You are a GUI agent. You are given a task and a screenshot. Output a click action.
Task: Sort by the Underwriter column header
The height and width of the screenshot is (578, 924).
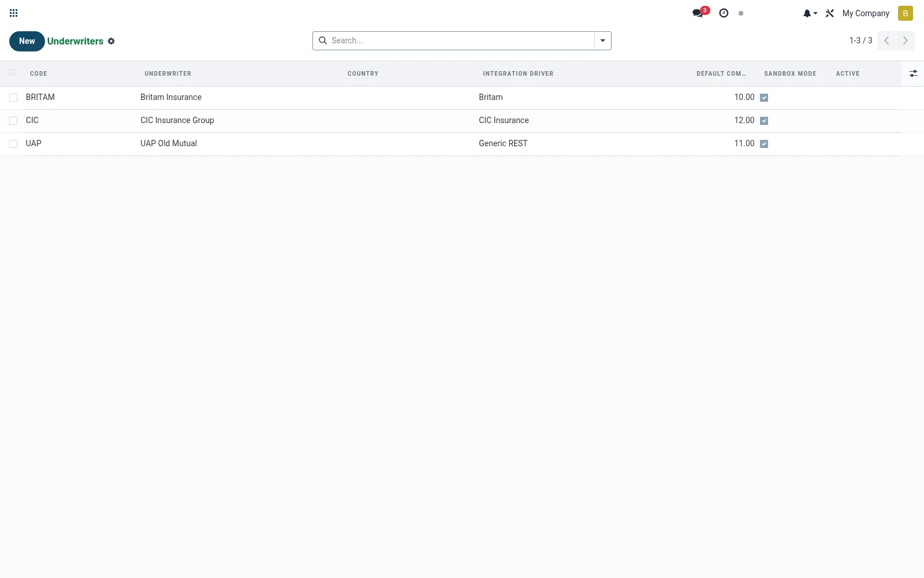[168, 73]
